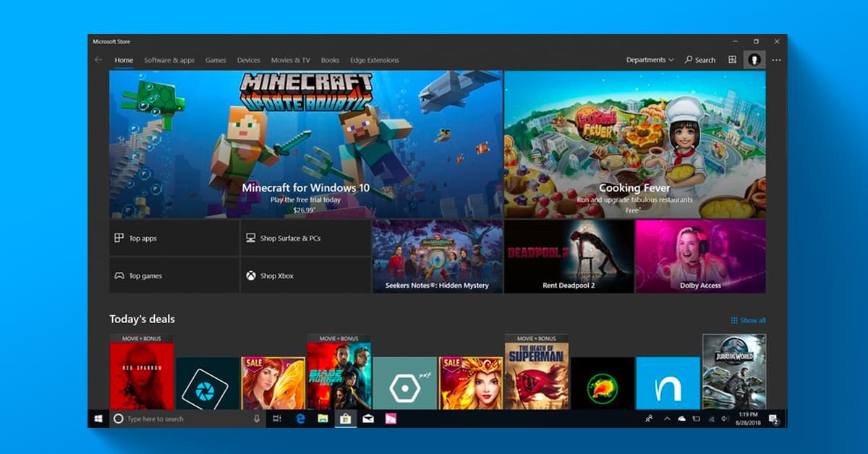
Task: Open Task View from the taskbar
Action: (x=277, y=419)
